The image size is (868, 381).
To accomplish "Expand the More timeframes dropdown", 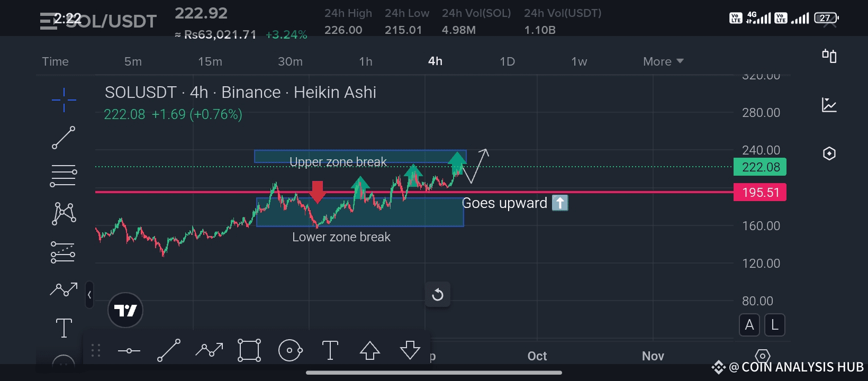I will click(663, 61).
